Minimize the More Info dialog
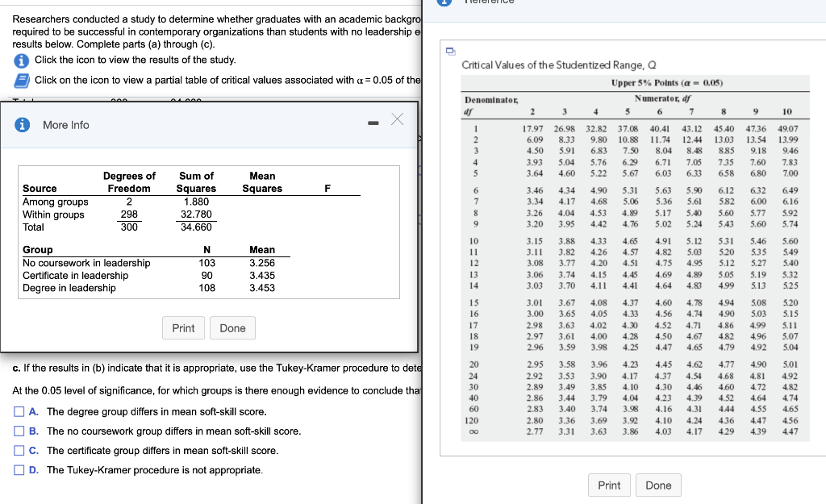Image resolution: width=826 pixels, height=504 pixels. click(x=373, y=123)
